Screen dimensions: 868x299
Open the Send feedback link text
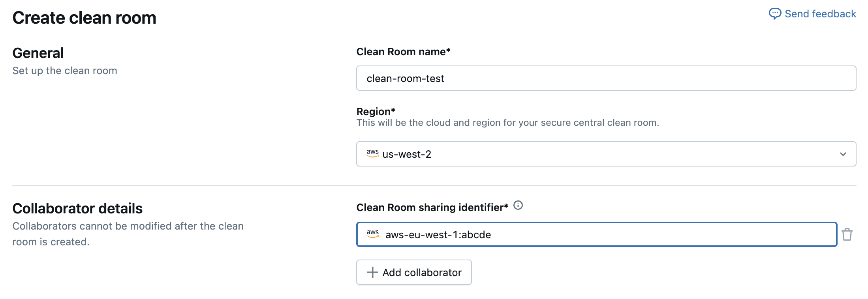[x=820, y=14]
